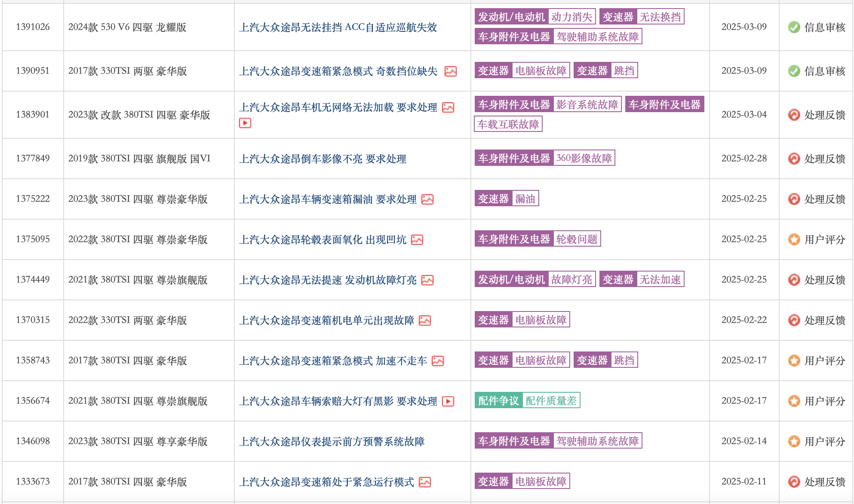The height and width of the screenshot is (504, 854).
Task: Open complaint 上汽大众途昂无法挂挡 ACC自适应巡航失效
Action: click(338, 27)
